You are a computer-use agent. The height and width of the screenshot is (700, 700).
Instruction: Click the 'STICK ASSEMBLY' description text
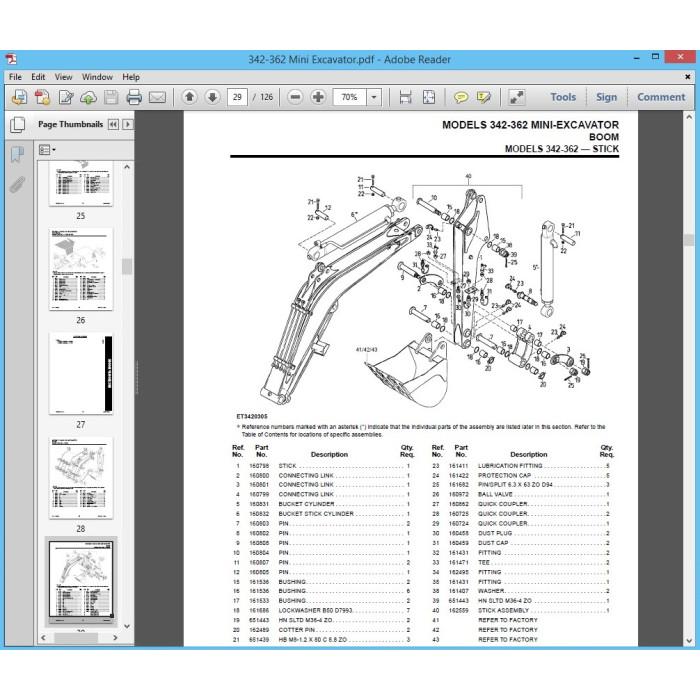(504, 610)
